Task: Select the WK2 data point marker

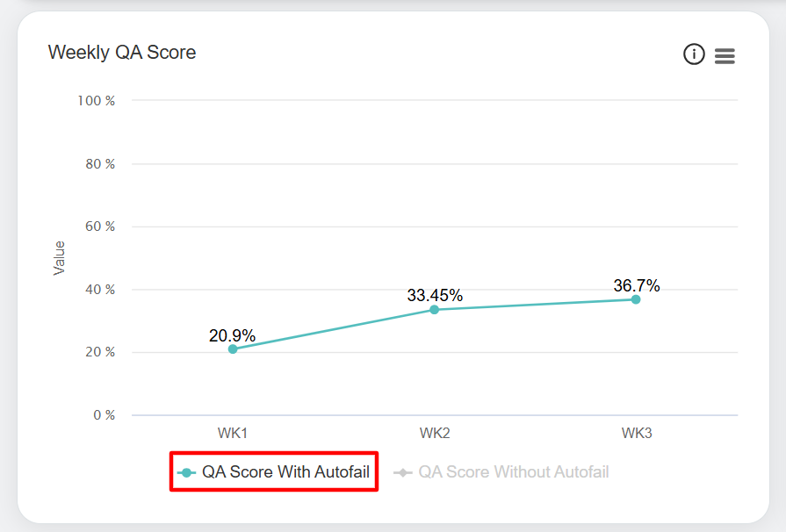Action: (434, 310)
